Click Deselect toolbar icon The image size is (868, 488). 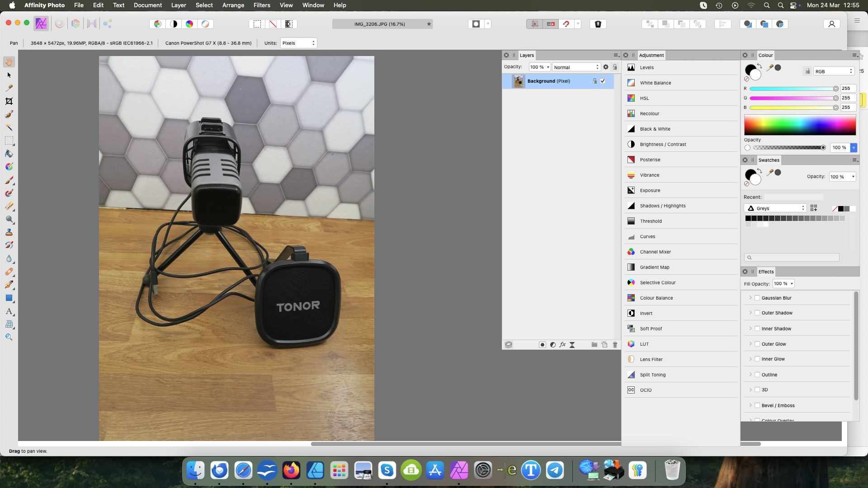coord(273,24)
